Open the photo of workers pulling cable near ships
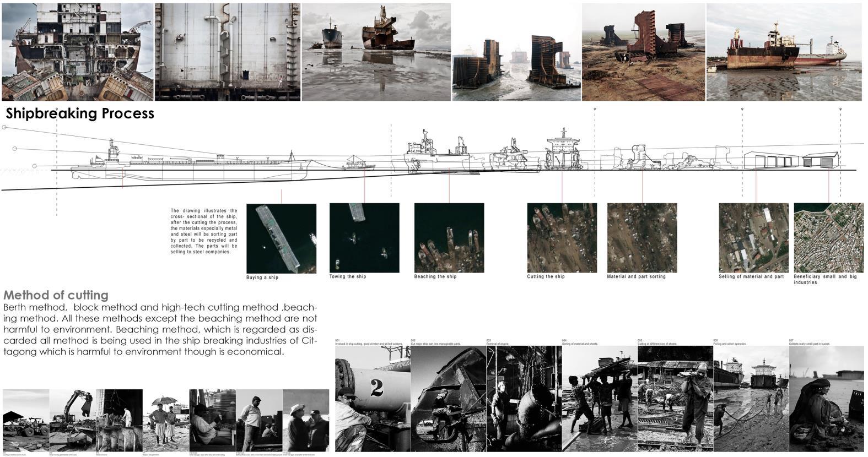The width and height of the screenshot is (868, 457). (x=752, y=399)
